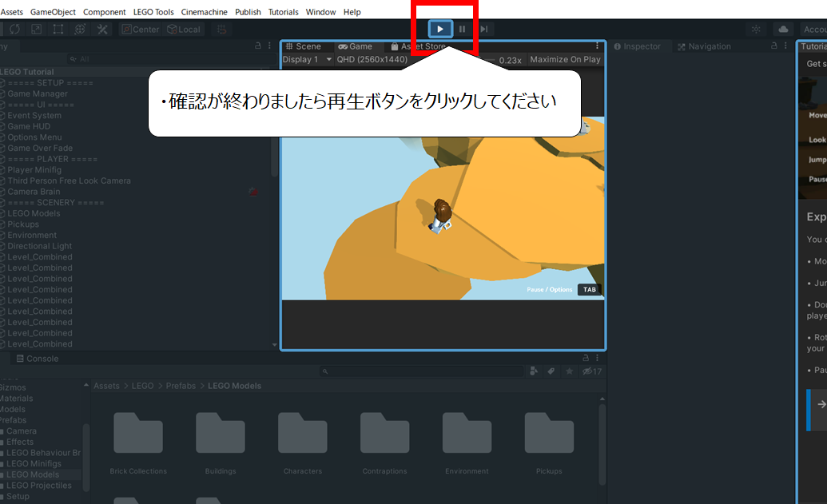Open the Inspector panel three-dot menu

click(x=785, y=46)
